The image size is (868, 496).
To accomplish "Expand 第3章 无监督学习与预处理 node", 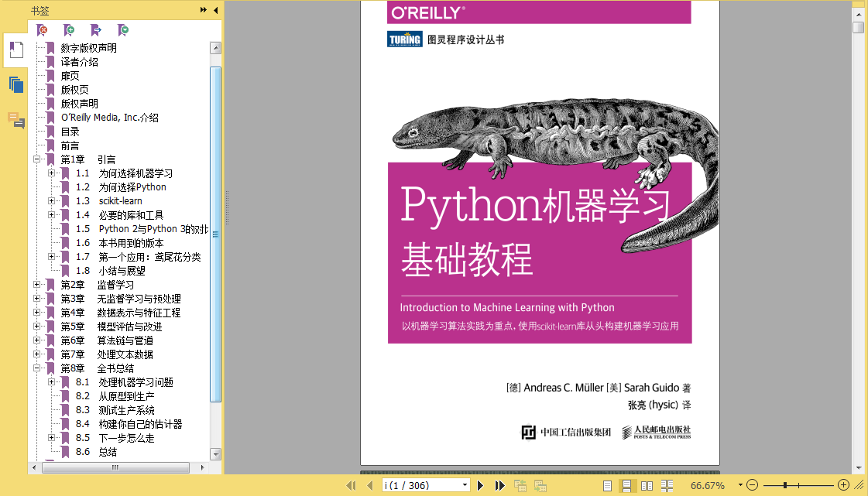I will pos(36,299).
